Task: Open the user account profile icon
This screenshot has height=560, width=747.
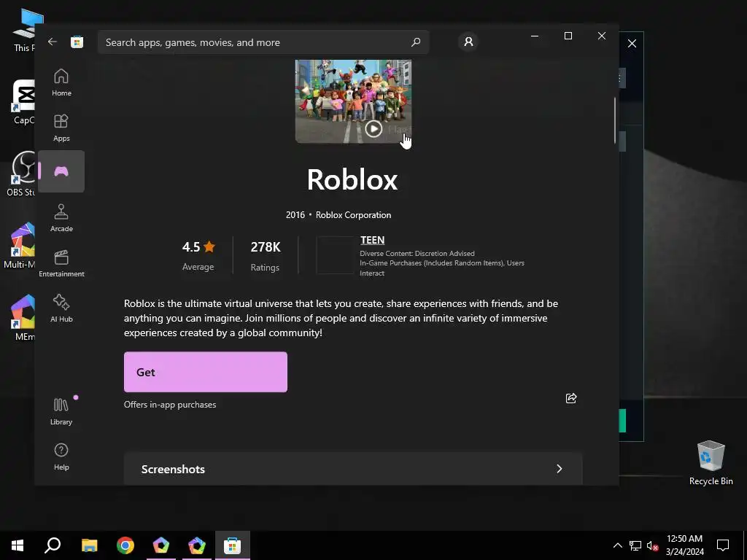Action: (x=468, y=42)
